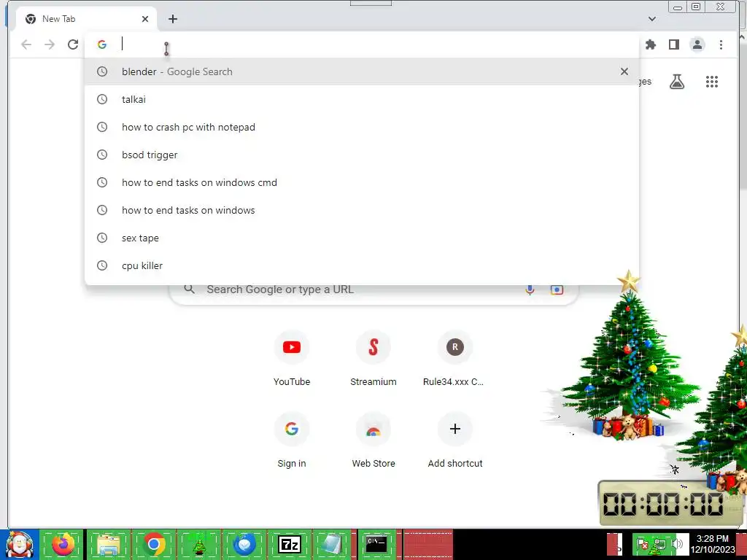Screen dimensions: 747x560
Task: Click the flag notification tray icon
Action: (x=643, y=544)
